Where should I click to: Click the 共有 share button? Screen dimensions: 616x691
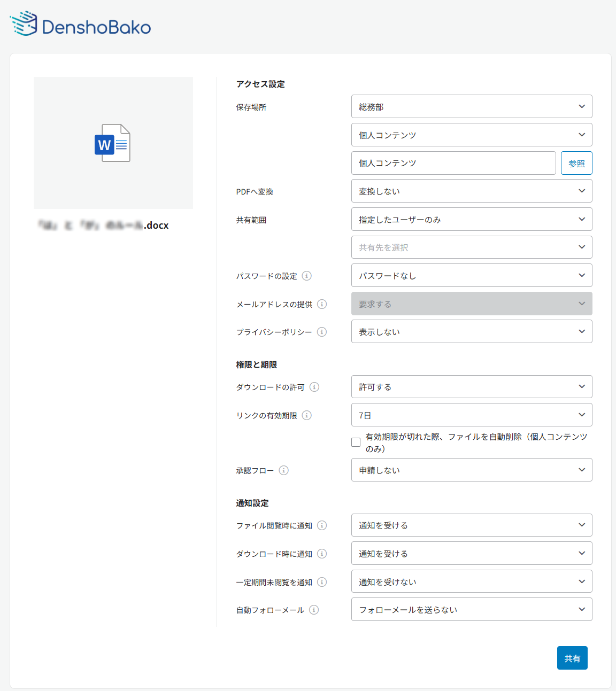(x=572, y=658)
